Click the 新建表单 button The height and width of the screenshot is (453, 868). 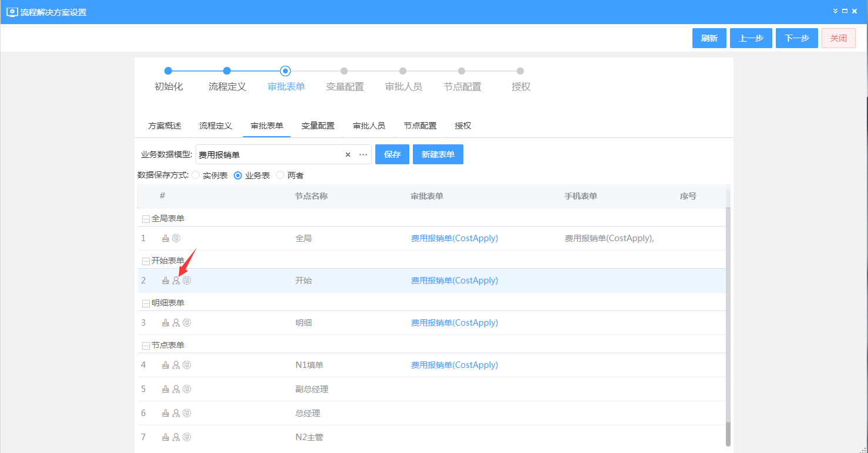click(x=438, y=154)
